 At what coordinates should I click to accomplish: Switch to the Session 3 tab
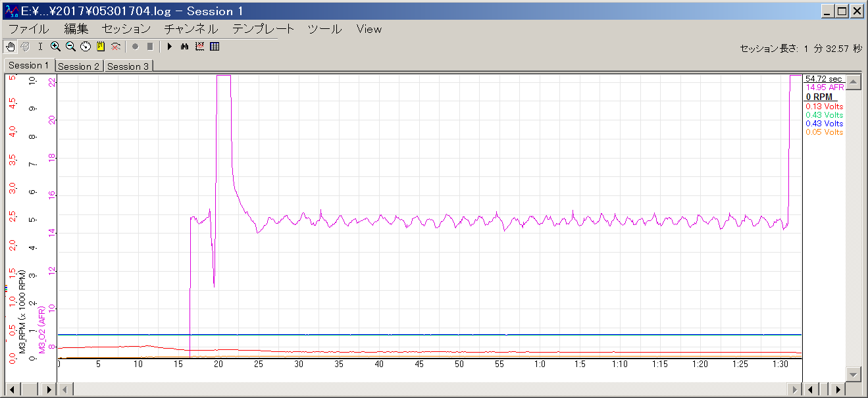128,66
